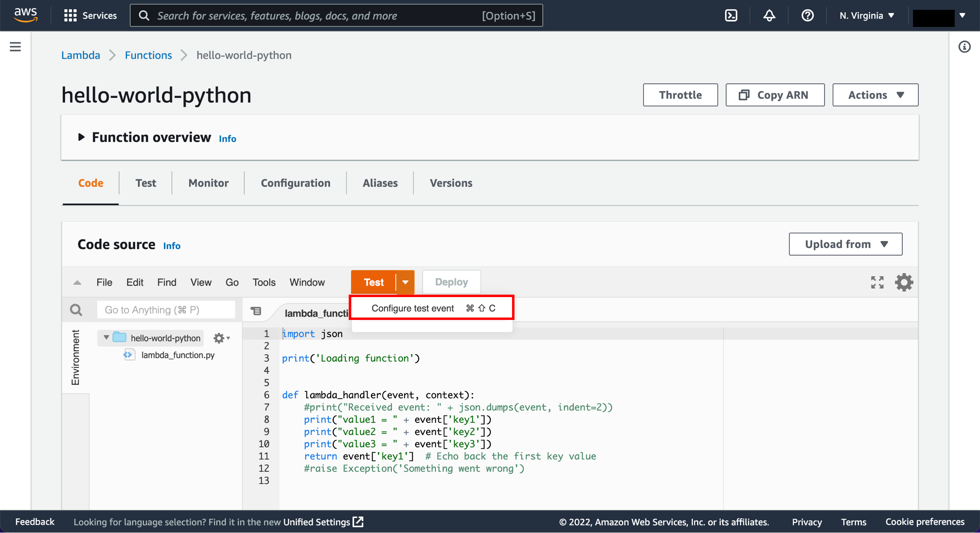Click the Deploy button in toolbar
The width and height of the screenshot is (980, 533).
click(452, 282)
